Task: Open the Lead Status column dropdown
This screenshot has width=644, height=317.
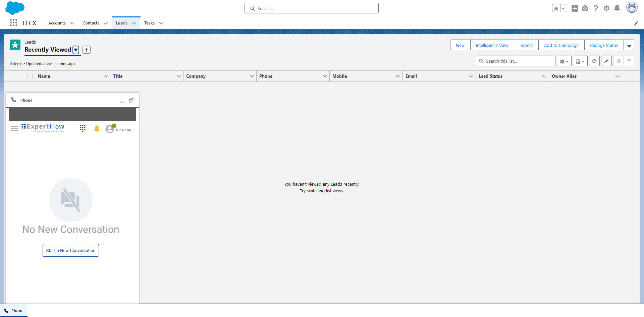Action: [x=544, y=76]
